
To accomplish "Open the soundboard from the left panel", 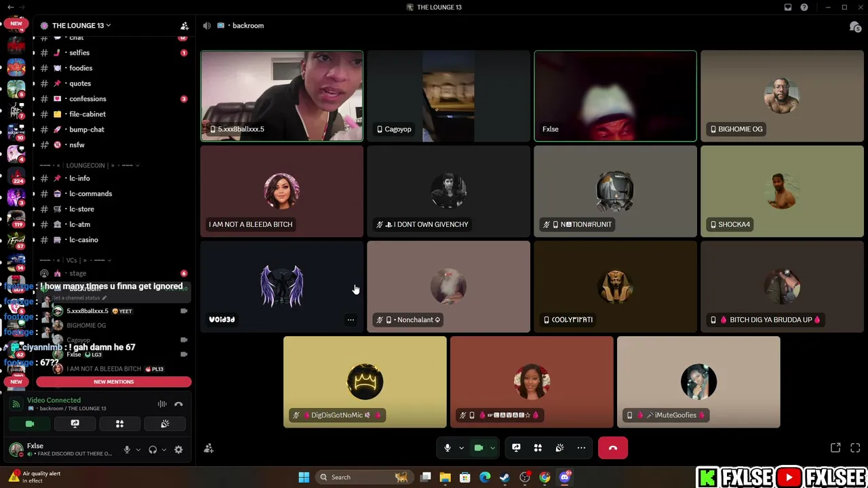I will [x=165, y=424].
